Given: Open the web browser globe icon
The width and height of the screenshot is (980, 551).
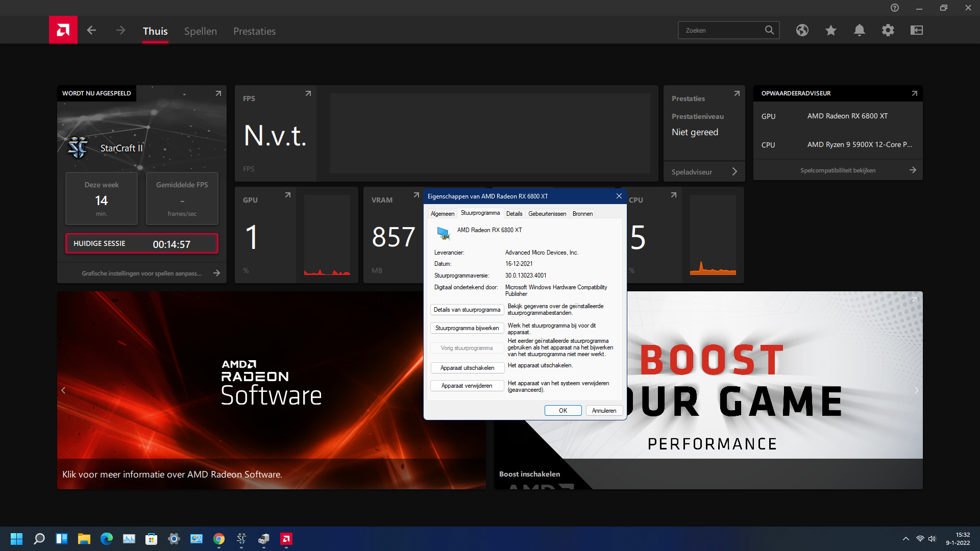Looking at the screenshot, I should click(x=802, y=30).
